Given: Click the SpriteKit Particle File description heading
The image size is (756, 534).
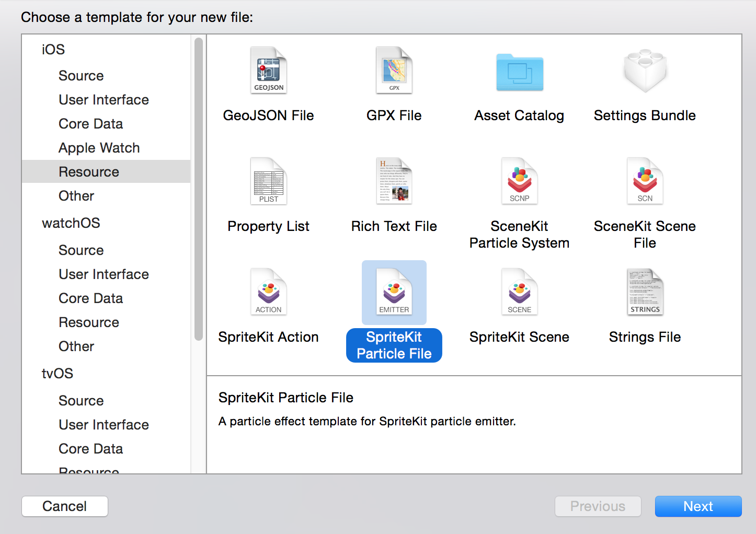Looking at the screenshot, I should point(286,398).
